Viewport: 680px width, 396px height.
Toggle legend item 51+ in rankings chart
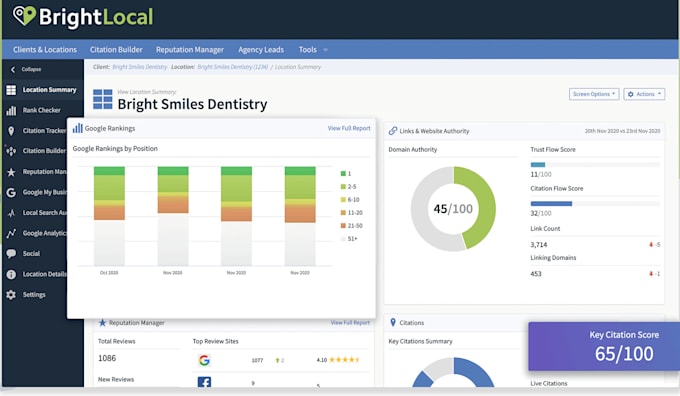click(349, 239)
